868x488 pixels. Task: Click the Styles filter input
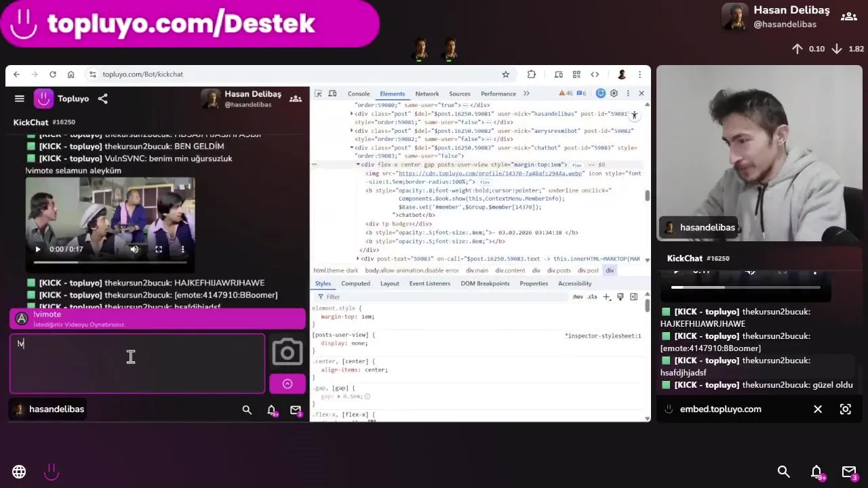click(x=441, y=297)
